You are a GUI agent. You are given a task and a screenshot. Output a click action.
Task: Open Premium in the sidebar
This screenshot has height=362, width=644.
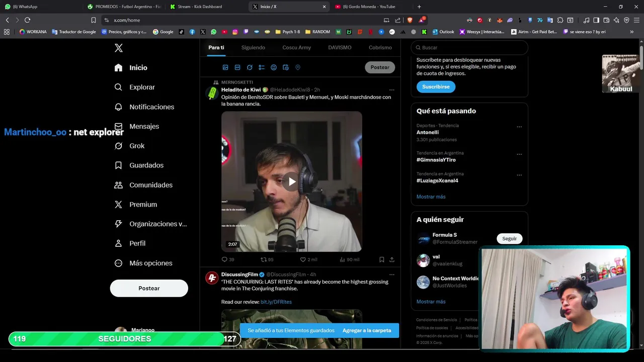[136, 204]
